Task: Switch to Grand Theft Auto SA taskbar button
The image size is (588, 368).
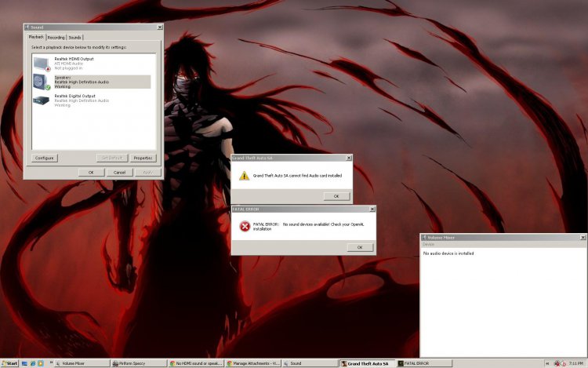Action: [368, 363]
